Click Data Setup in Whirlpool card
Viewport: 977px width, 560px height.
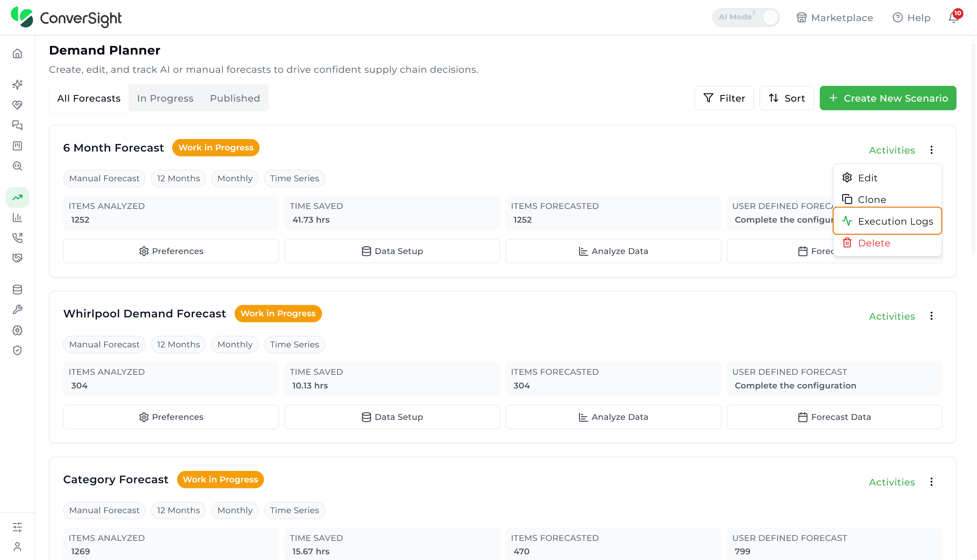(392, 417)
